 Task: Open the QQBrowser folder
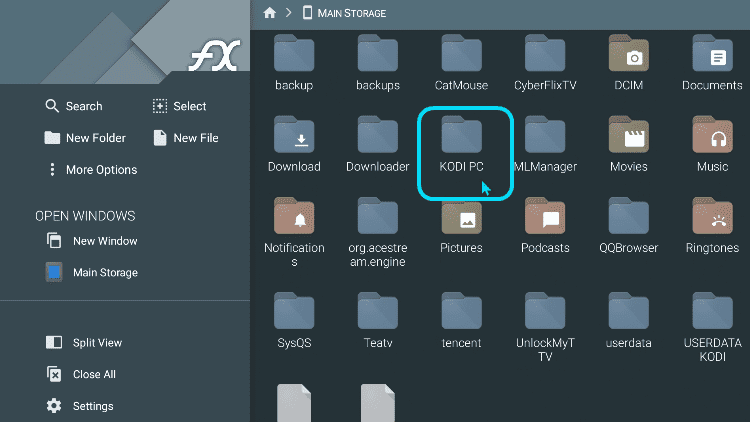629,226
